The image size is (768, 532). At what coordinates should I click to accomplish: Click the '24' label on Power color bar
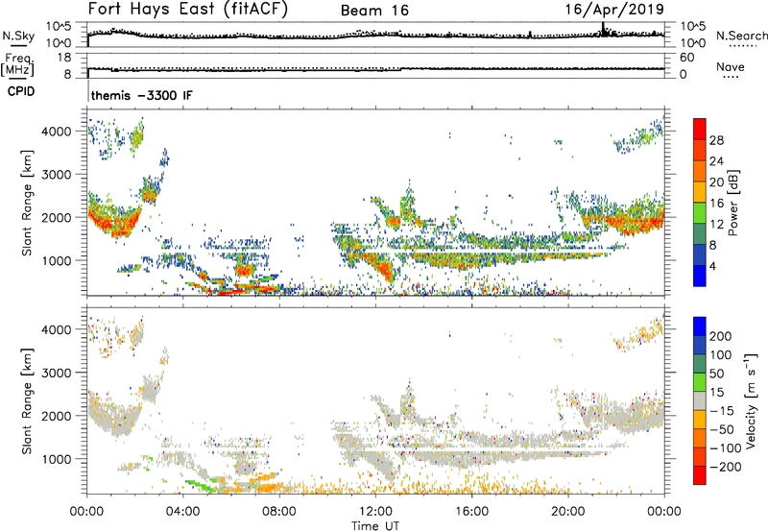tap(716, 161)
